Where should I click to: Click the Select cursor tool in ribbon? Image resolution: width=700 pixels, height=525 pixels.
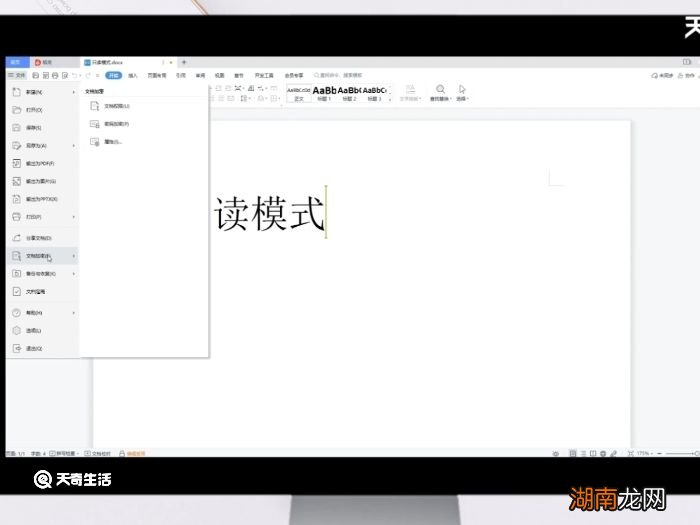point(462,89)
